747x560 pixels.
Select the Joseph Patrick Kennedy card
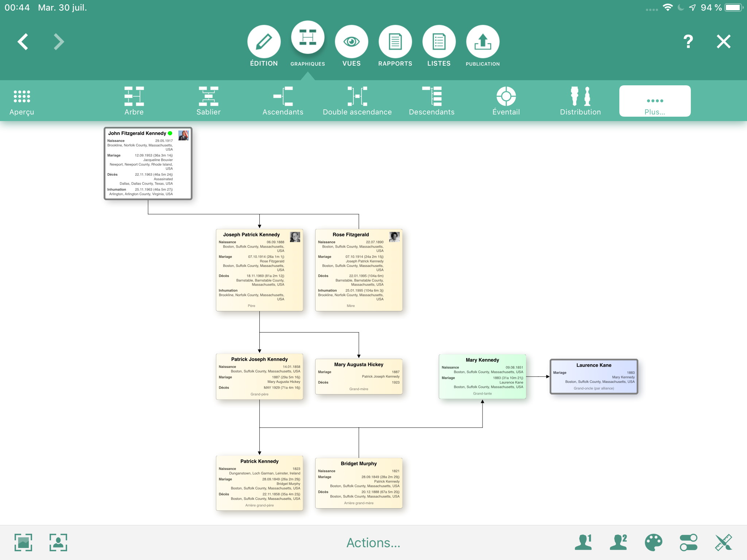tap(259, 270)
